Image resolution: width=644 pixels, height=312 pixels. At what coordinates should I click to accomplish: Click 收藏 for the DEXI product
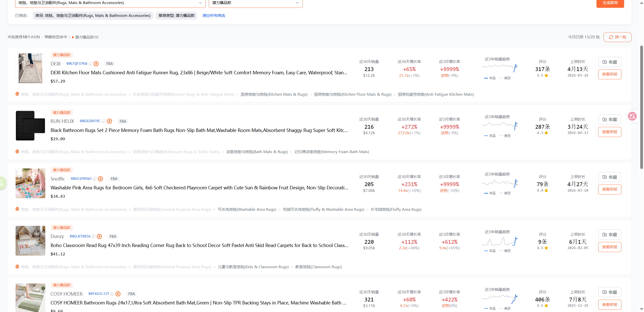(610, 62)
